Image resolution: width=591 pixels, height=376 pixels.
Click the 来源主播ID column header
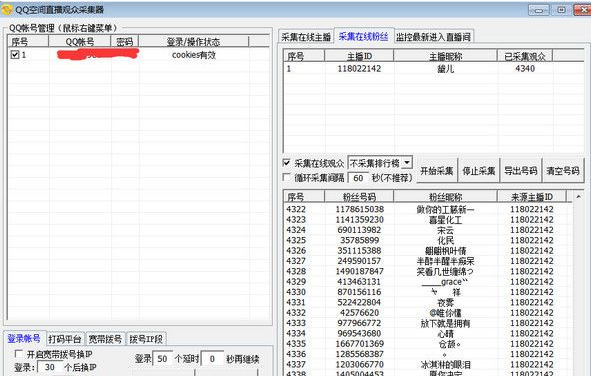(531, 197)
